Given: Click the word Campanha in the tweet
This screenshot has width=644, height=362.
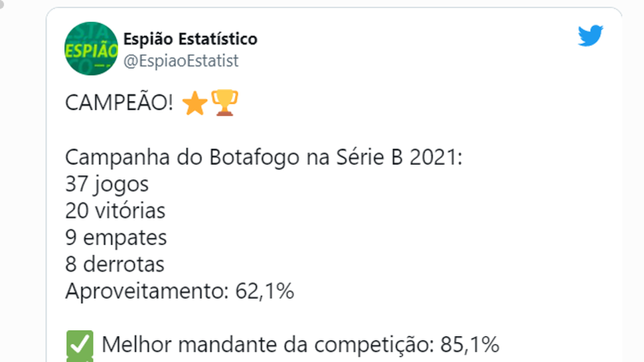Looking at the screenshot, I should [x=118, y=158].
